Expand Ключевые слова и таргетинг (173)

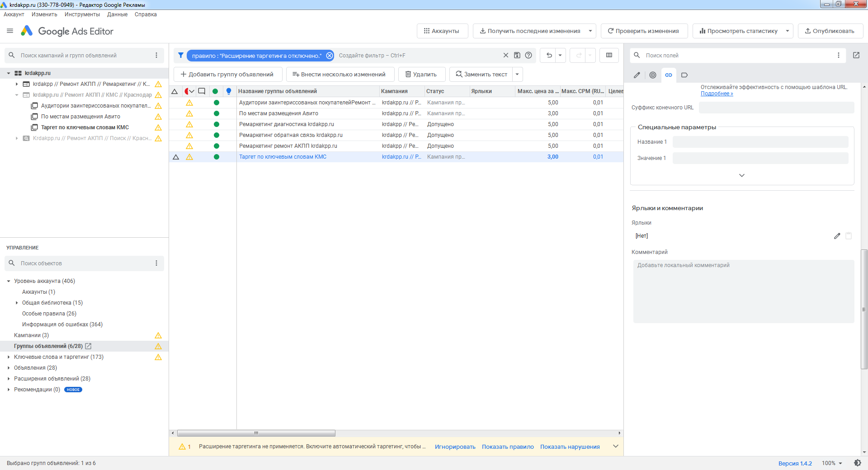coord(9,357)
